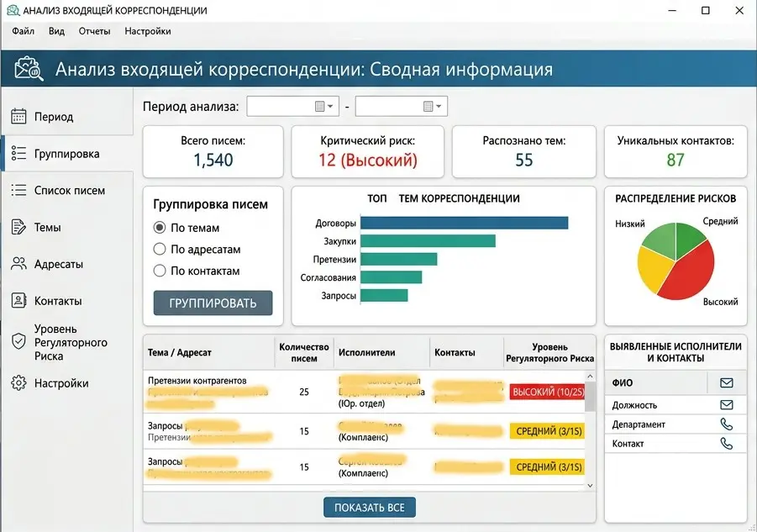757x532 pixels.
Task: Click the mail analysis logo in the header banner
Action: pos(29,69)
